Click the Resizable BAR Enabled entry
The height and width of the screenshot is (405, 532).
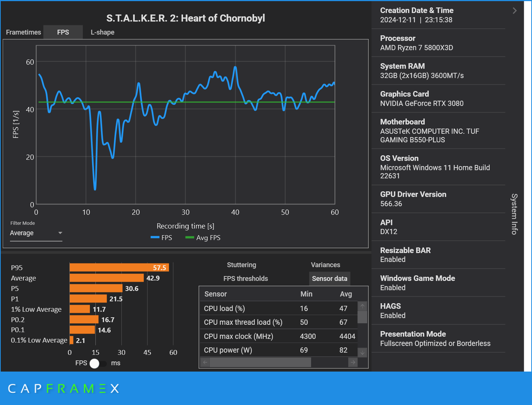pos(438,255)
